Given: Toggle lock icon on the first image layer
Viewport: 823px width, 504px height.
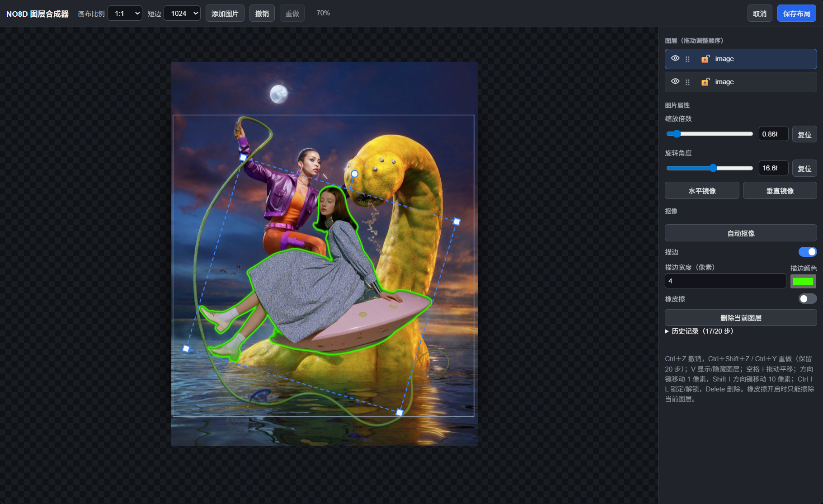Looking at the screenshot, I should 705,59.
